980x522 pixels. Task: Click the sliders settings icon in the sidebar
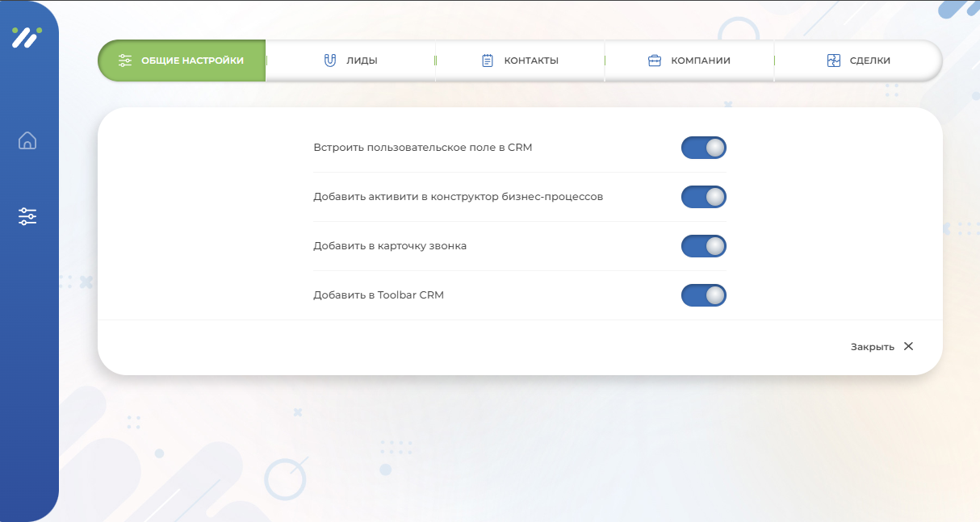click(27, 216)
